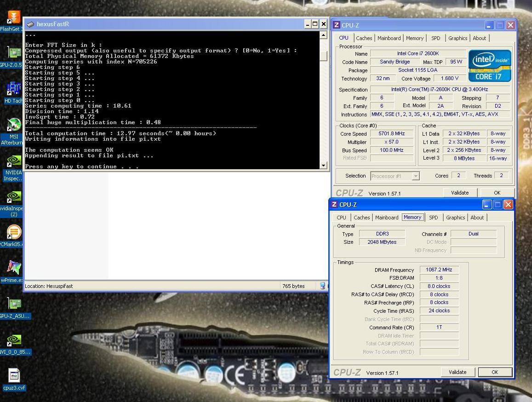
Task: Click OK in upper CPU-Z window
Action: click(x=497, y=193)
